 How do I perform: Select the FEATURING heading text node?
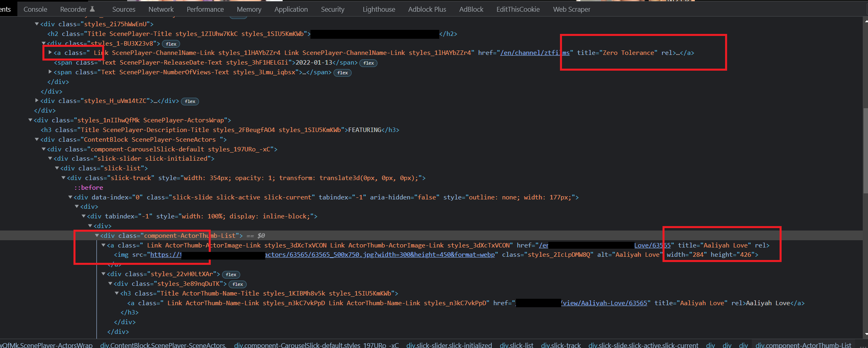(365, 130)
